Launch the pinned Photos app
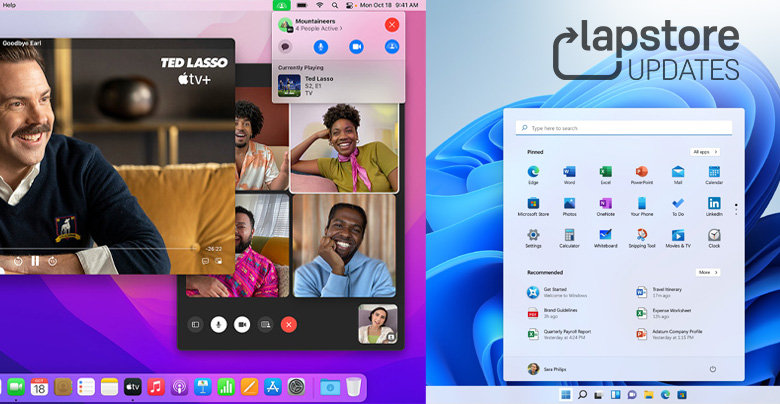The height and width of the screenshot is (404, 780). 569,206
